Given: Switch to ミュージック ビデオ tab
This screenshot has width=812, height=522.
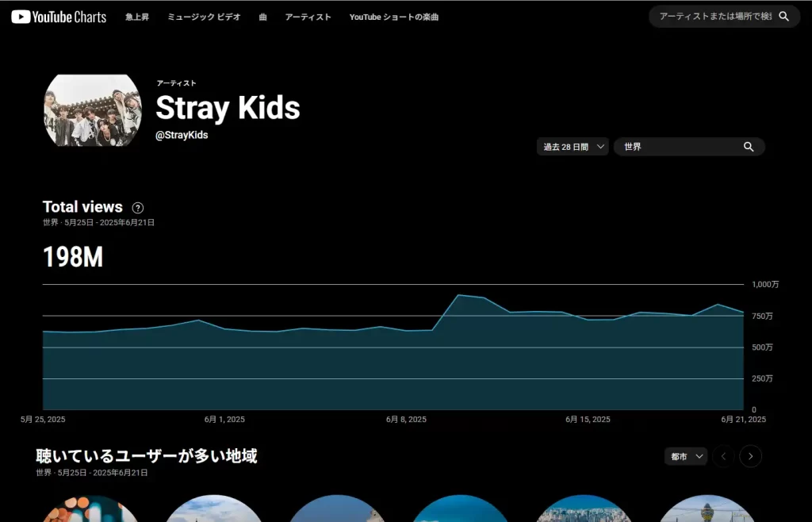Looking at the screenshot, I should coord(204,17).
